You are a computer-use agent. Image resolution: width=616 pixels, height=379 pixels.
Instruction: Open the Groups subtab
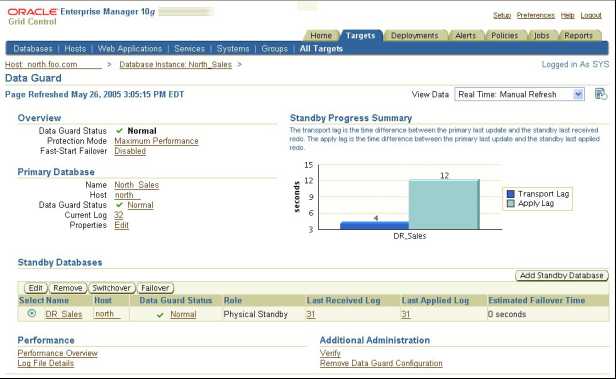tap(274, 49)
